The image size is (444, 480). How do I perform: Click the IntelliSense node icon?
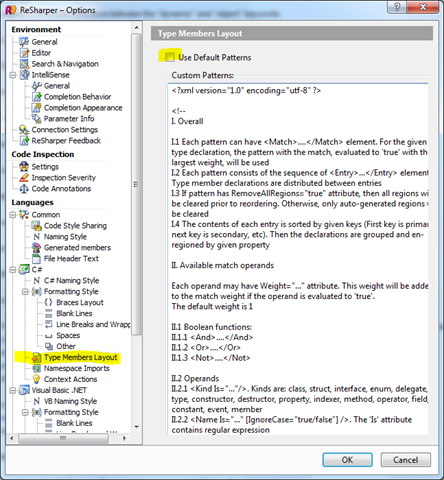click(x=24, y=75)
